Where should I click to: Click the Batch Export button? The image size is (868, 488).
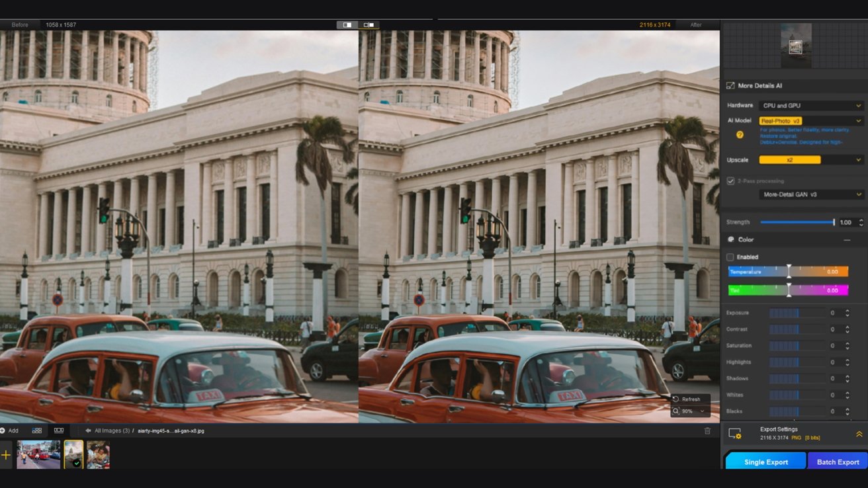tap(838, 462)
